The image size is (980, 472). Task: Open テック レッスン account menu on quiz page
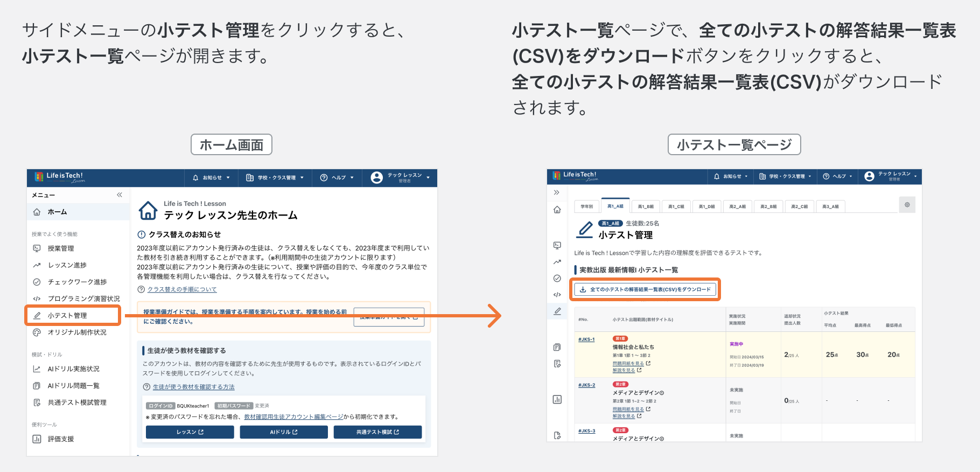891,176
